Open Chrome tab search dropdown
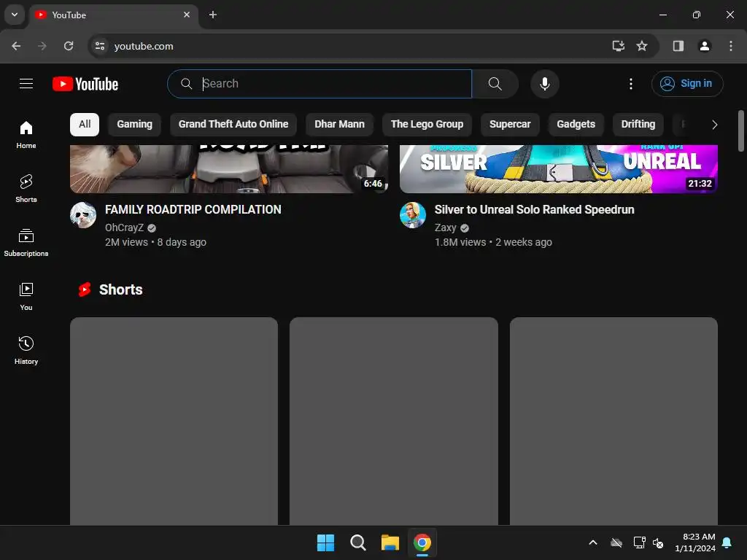The height and width of the screenshot is (560, 747). (x=15, y=15)
